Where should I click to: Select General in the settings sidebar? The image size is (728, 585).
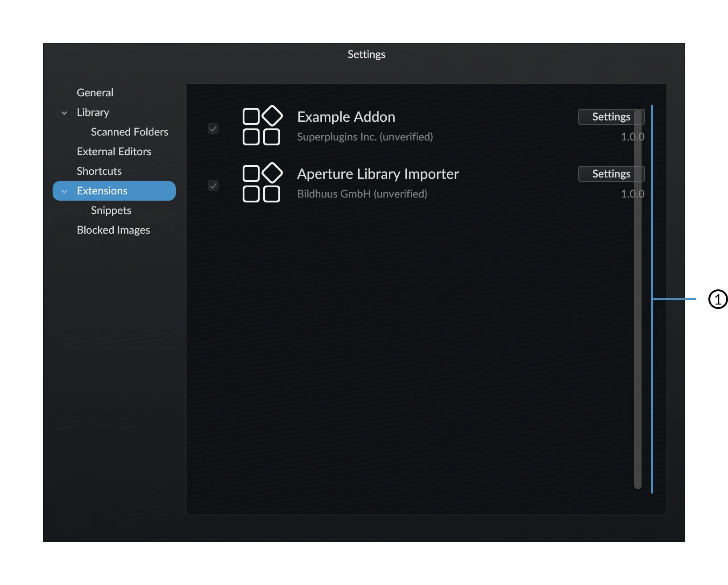[x=95, y=92]
